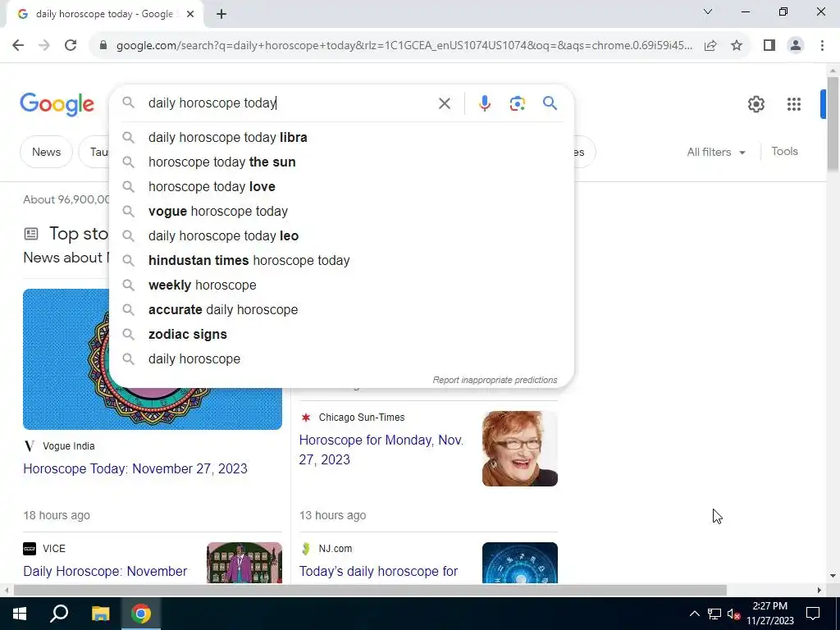Choose suggestion 'accurate daily horoscope'

[341, 310]
